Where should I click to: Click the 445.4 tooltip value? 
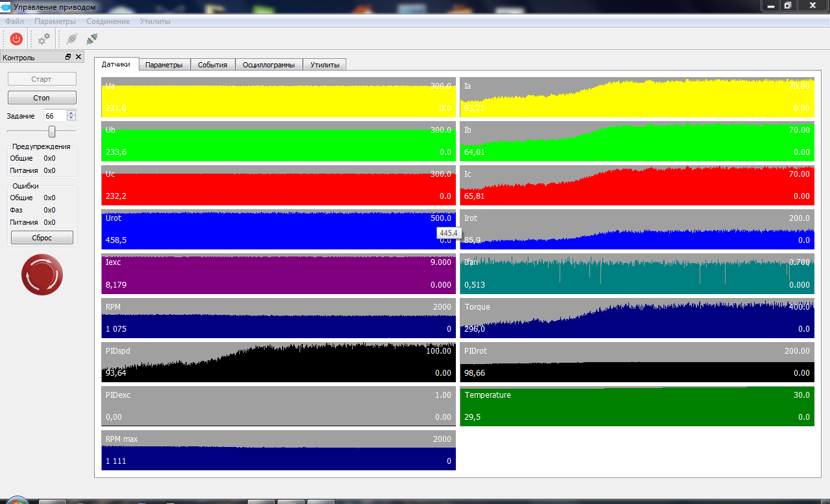(x=449, y=233)
